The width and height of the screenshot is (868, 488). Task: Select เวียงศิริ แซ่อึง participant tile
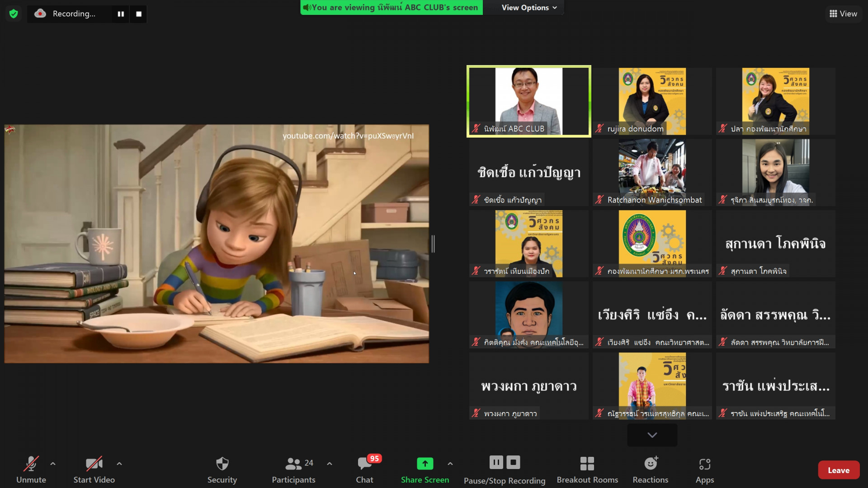pos(652,314)
